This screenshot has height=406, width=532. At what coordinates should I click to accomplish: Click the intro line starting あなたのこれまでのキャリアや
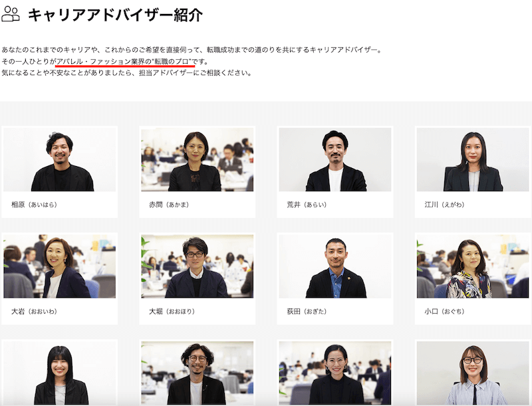click(192, 50)
